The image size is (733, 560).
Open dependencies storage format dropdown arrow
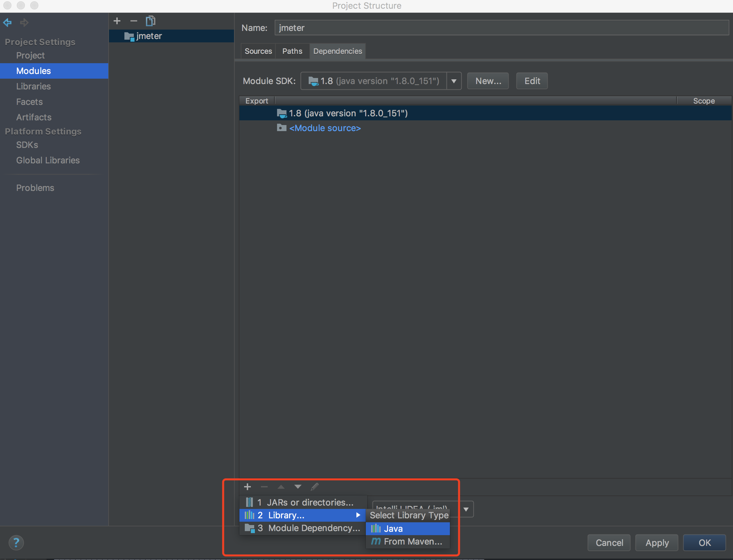pyautogui.click(x=466, y=509)
